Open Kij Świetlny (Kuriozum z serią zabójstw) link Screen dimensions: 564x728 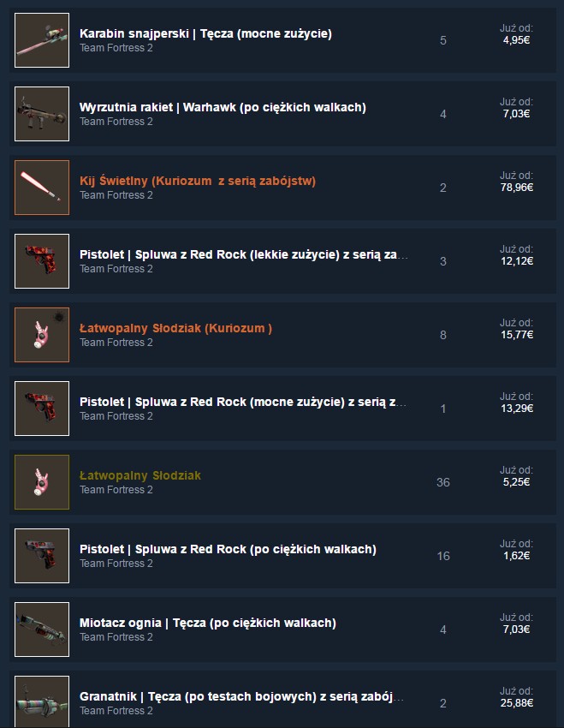[x=198, y=181]
